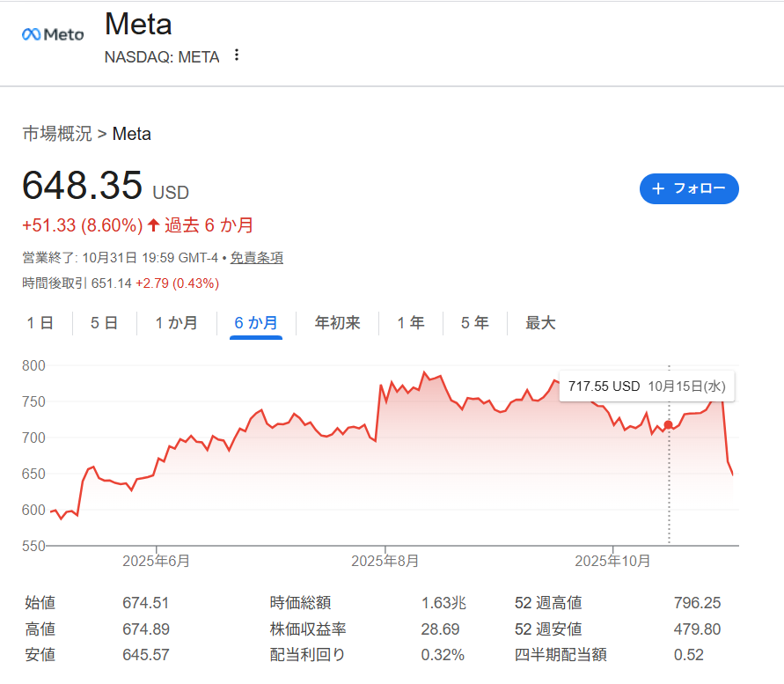Select the 1日 time range tab

(40, 323)
